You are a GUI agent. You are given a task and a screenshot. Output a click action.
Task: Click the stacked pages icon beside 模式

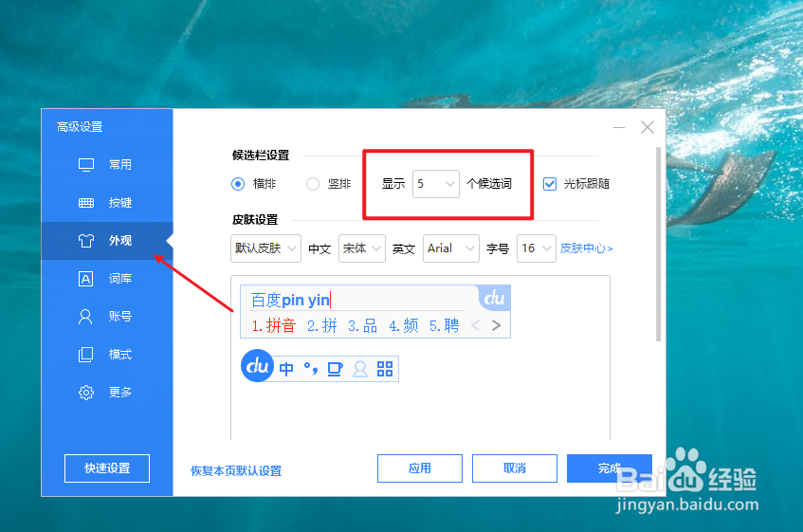tap(85, 355)
